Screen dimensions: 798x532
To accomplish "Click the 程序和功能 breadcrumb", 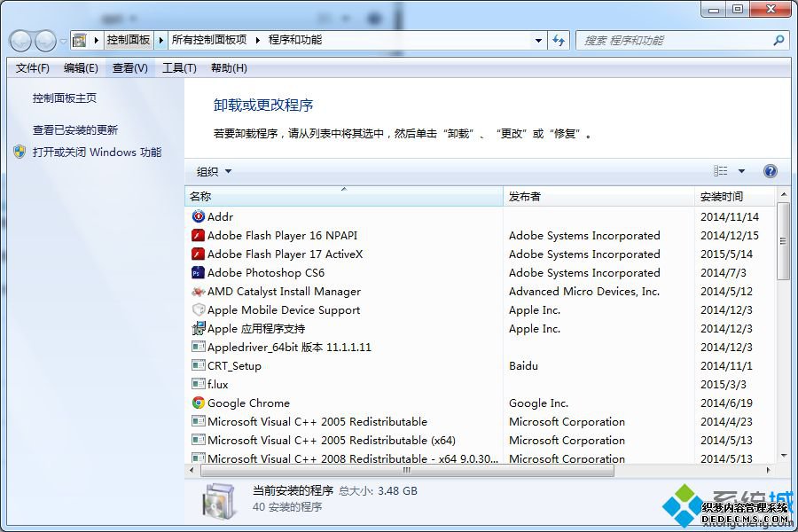I will (x=295, y=40).
